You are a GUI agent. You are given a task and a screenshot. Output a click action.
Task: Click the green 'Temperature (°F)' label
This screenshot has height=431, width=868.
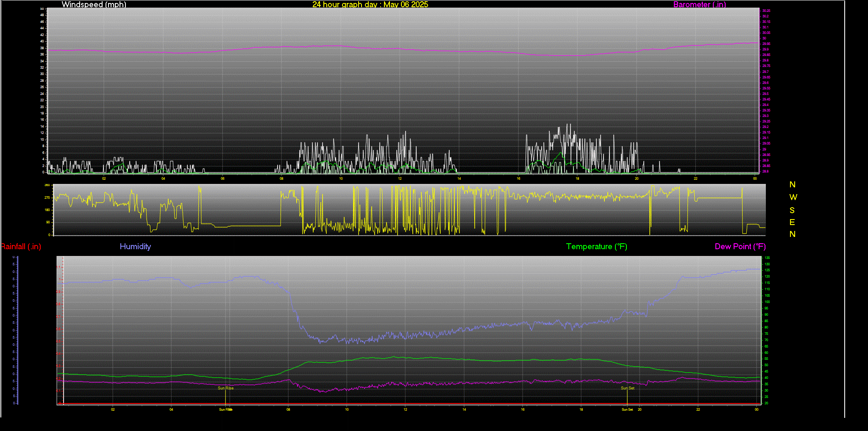point(596,247)
